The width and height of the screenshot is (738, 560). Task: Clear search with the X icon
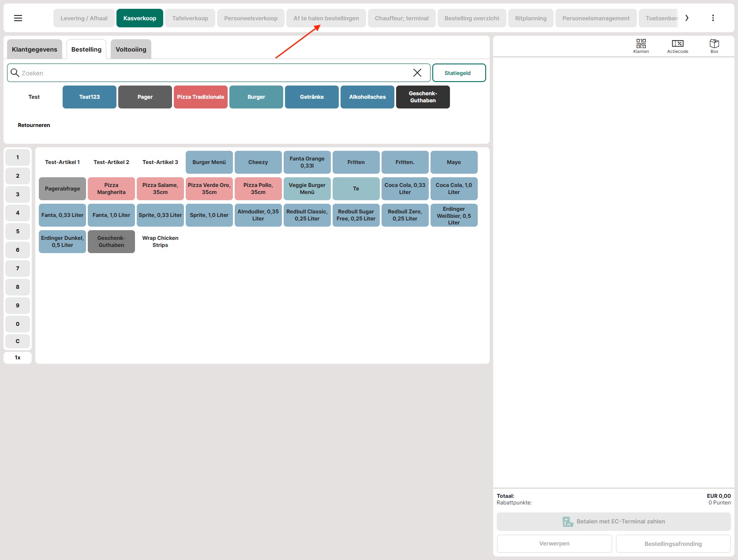tap(417, 73)
